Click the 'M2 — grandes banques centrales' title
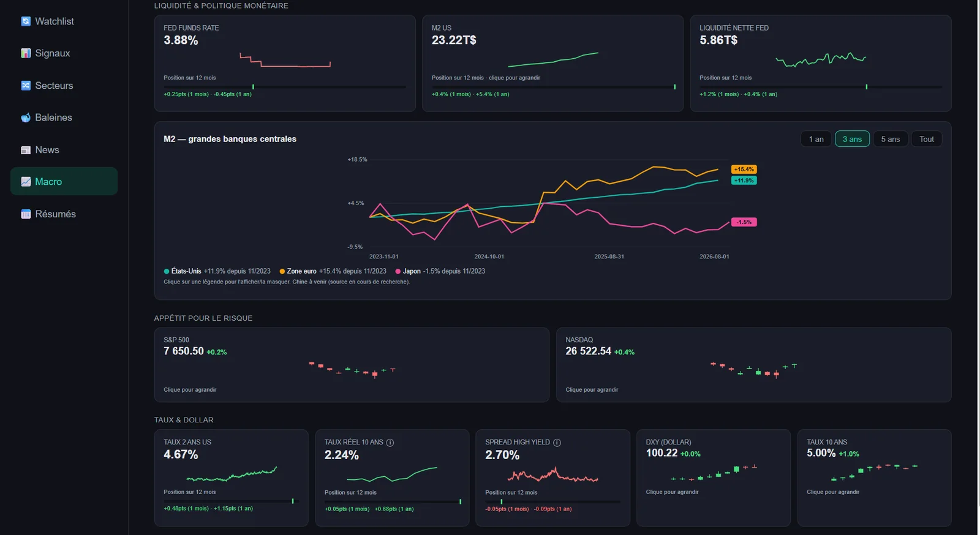980x535 pixels. (230, 139)
